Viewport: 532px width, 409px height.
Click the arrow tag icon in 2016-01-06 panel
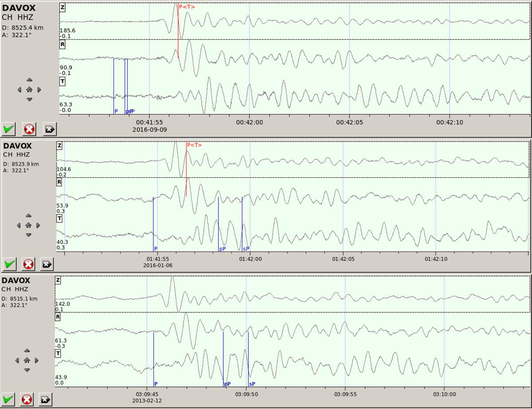point(47,264)
